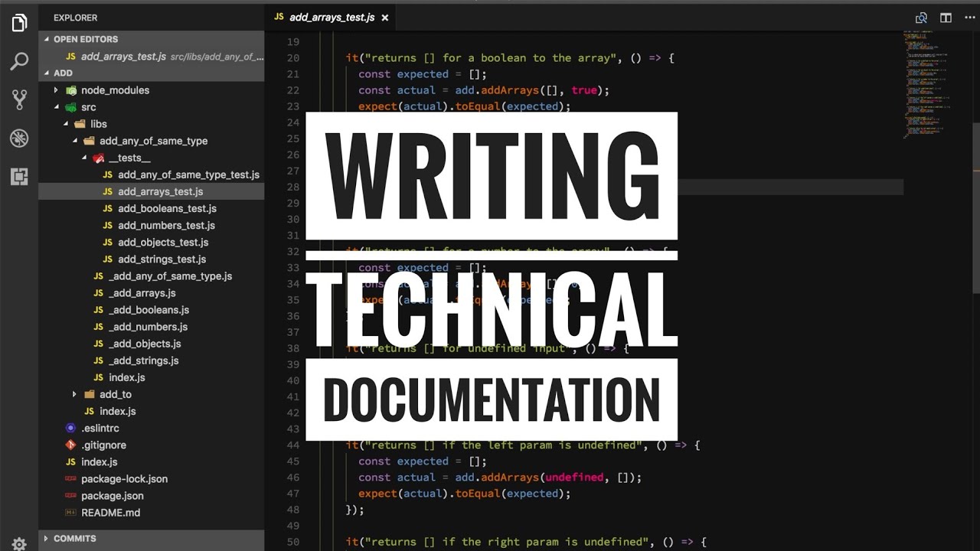980x551 pixels.
Task: Open the Extensions view in activity bar
Action: pos(19,176)
